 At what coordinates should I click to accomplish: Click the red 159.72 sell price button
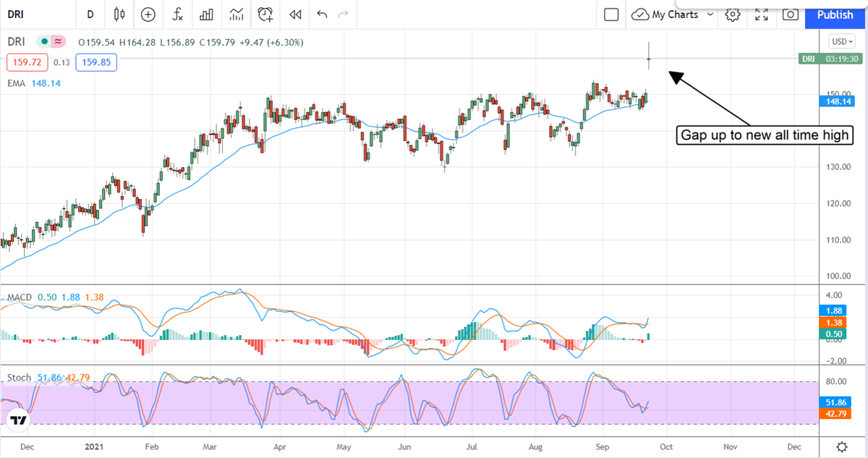click(x=27, y=62)
